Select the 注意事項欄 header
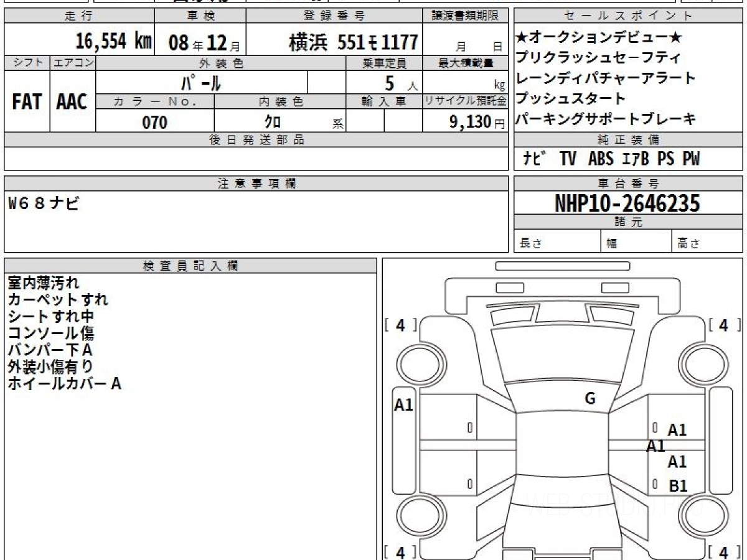The image size is (747, 560). point(256,184)
